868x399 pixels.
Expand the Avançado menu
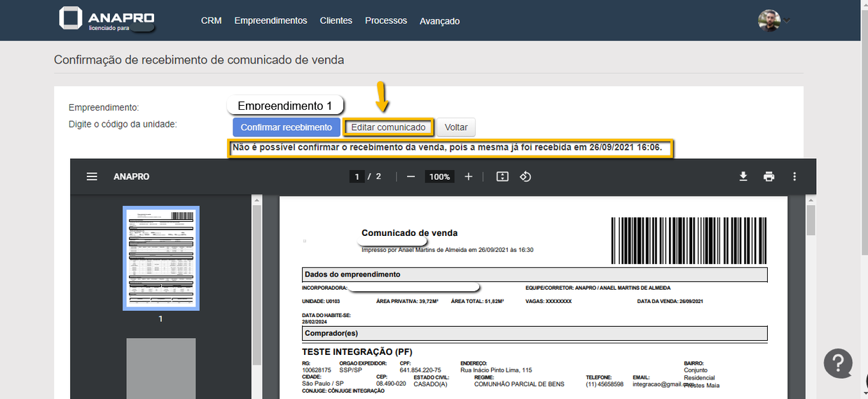439,21
